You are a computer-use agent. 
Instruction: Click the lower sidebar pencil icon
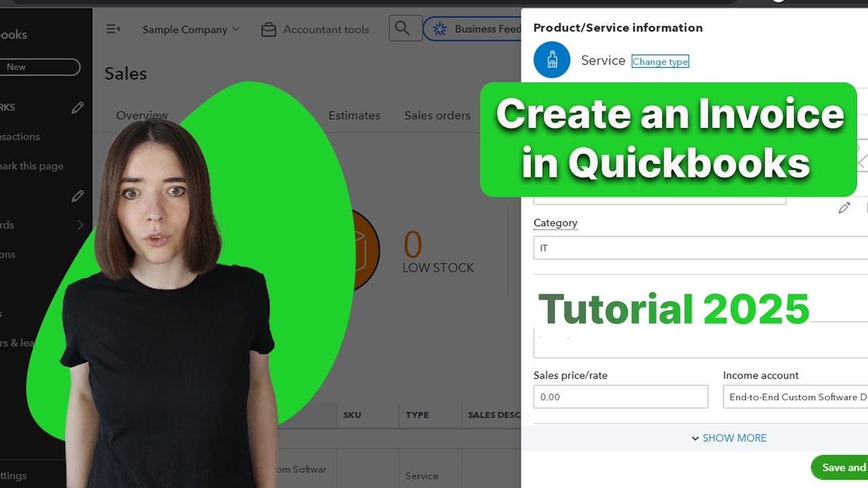(x=78, y=196)
